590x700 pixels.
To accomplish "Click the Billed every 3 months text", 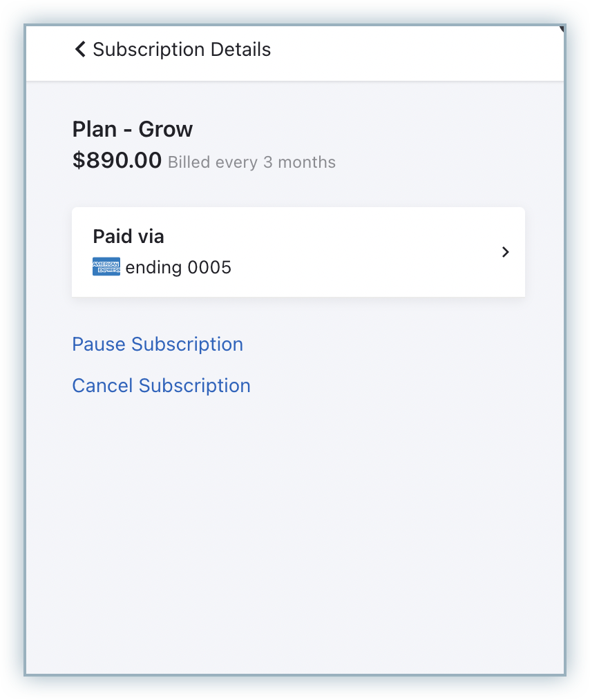I will (251, 163).
